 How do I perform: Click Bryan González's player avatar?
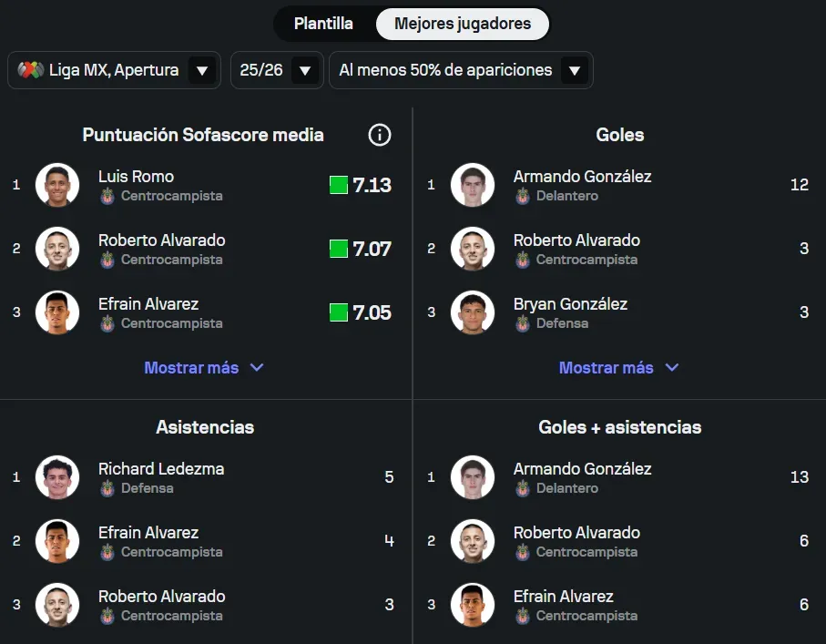point(472,312)
